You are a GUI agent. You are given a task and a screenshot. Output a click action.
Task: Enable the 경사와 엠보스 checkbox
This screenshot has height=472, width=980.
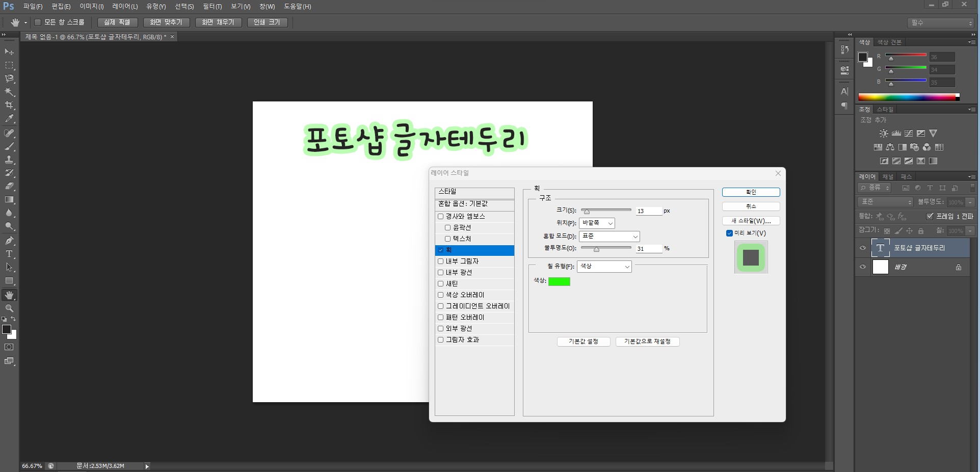[440, 217]
